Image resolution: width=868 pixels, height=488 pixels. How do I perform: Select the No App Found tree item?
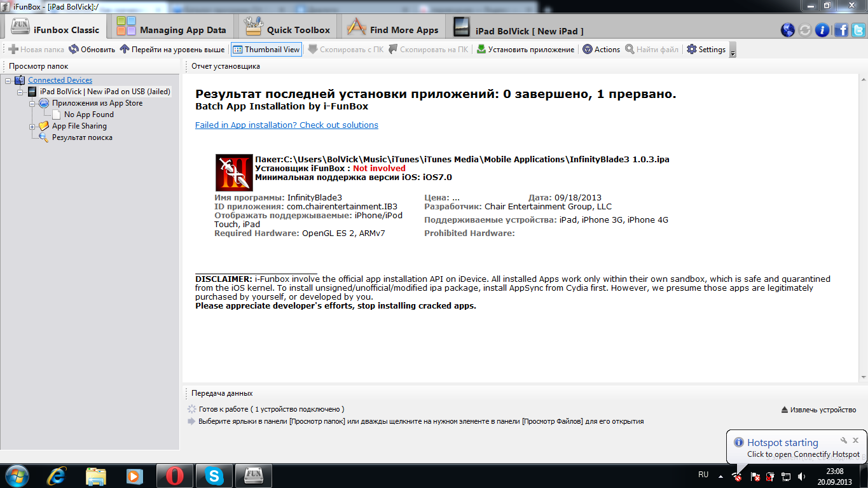[89, 115]
